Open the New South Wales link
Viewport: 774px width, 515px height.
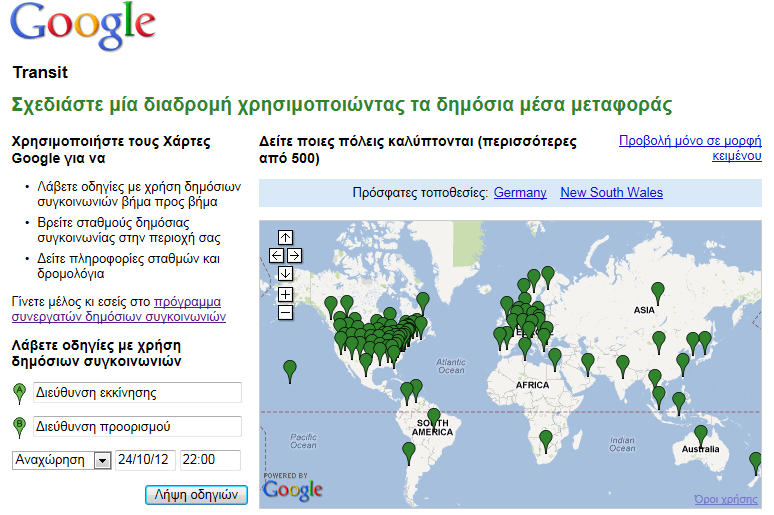click(x=611, y=193)
